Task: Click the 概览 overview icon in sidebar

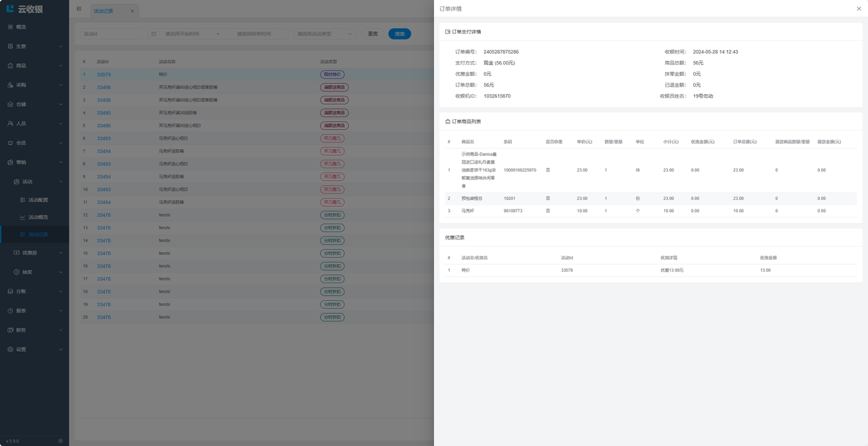Action: 10,27
